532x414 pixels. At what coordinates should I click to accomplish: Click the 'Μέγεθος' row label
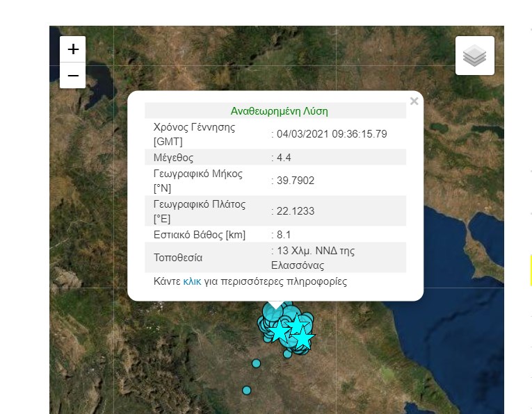[x=173, y=158]
